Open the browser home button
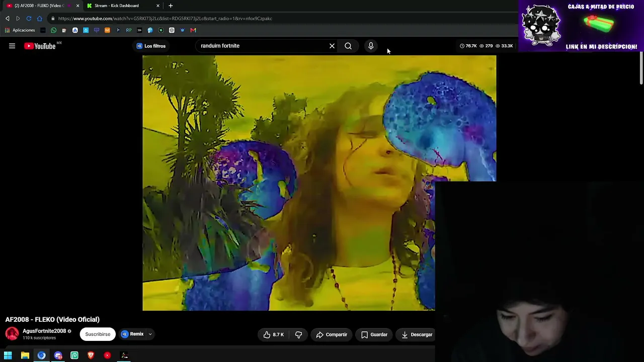Screen dimensions: 644x362 tap(40, 19)
